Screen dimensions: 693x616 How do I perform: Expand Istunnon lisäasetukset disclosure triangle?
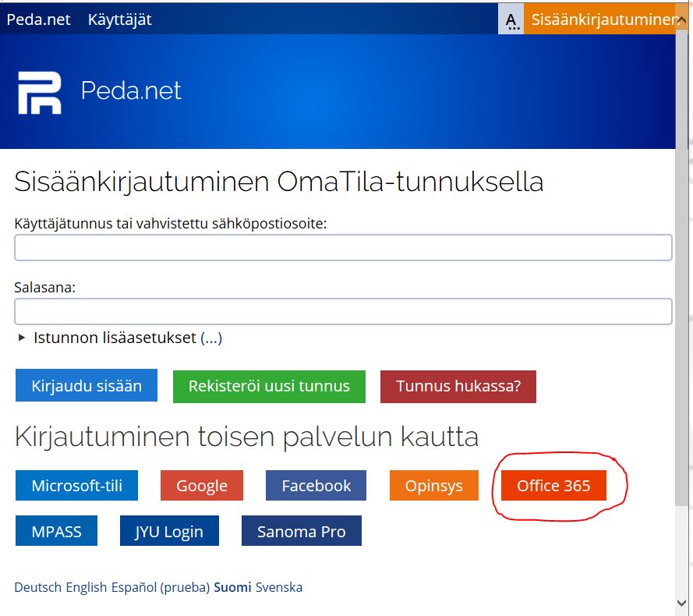pos(22,338)
